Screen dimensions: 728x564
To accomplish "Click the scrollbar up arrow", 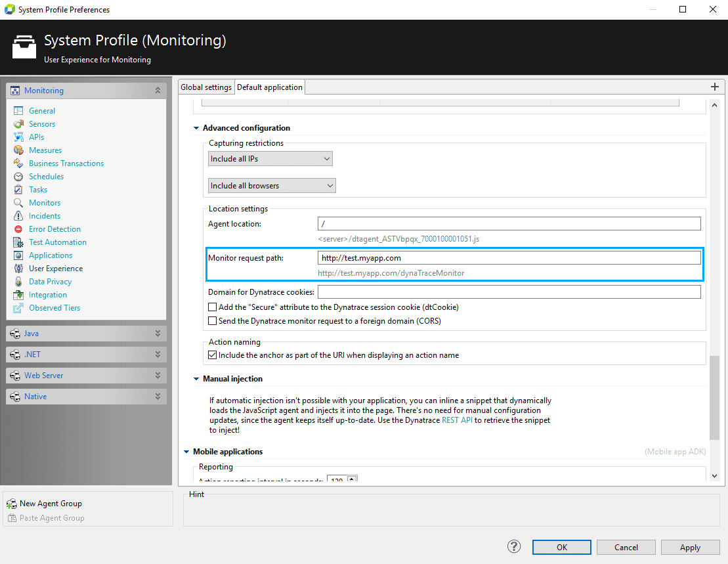I will pos(714,105).
